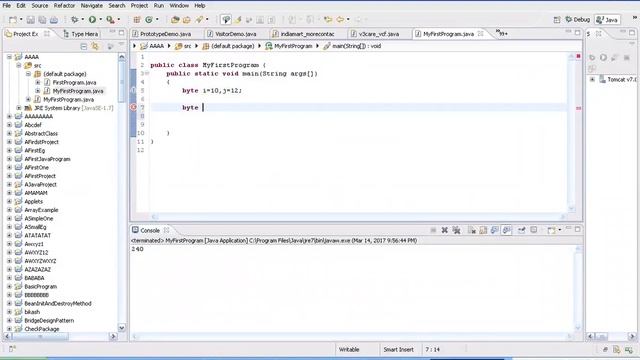Collapse the src folder node
The image size is (640, 360).
tap(19, 65)
